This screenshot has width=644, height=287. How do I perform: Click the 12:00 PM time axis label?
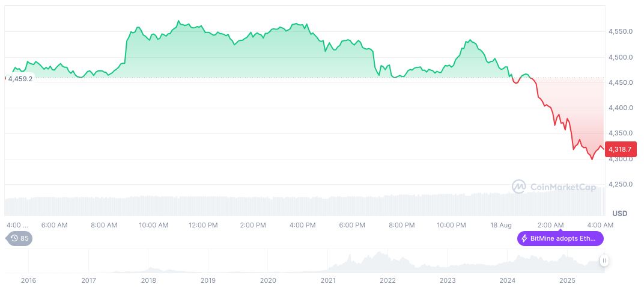[x=203, y=225]
